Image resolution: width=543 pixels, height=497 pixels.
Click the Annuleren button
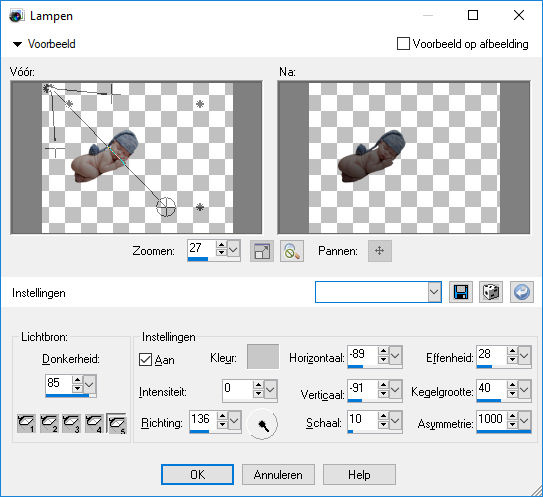278,474
